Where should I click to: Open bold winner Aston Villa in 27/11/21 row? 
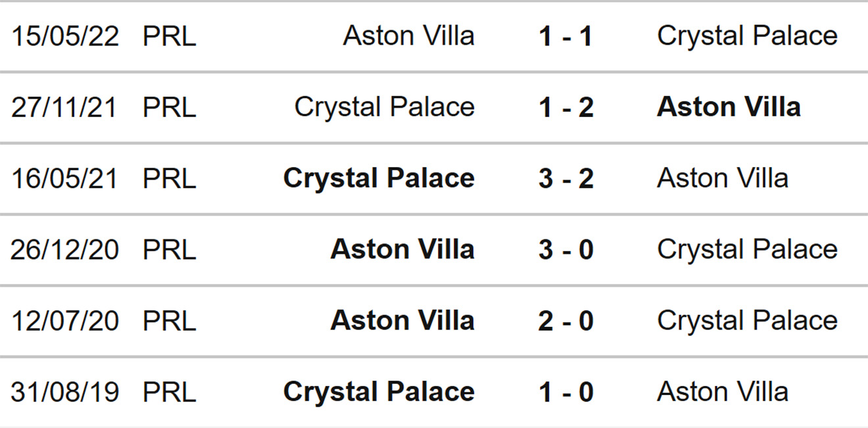(x=729, y=107)
